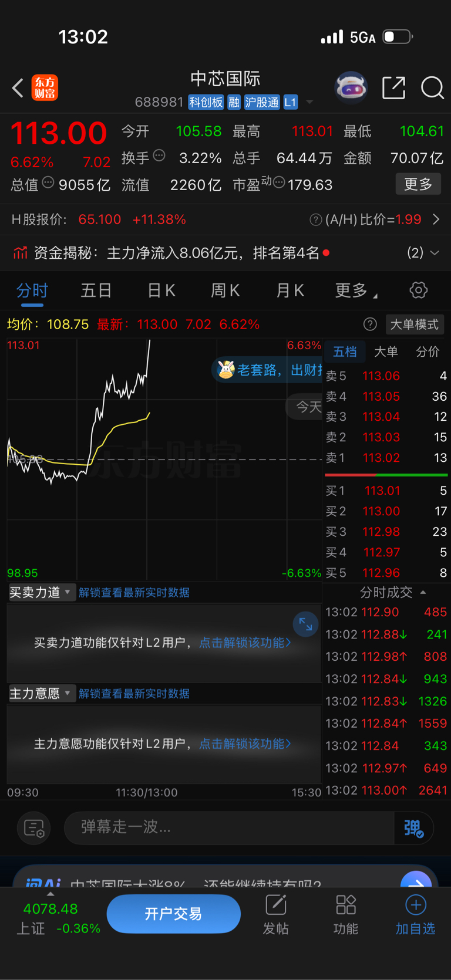Expand stock code dropdown triangle
The height and width of the screenshot is (980, 451).
(309, 102)
